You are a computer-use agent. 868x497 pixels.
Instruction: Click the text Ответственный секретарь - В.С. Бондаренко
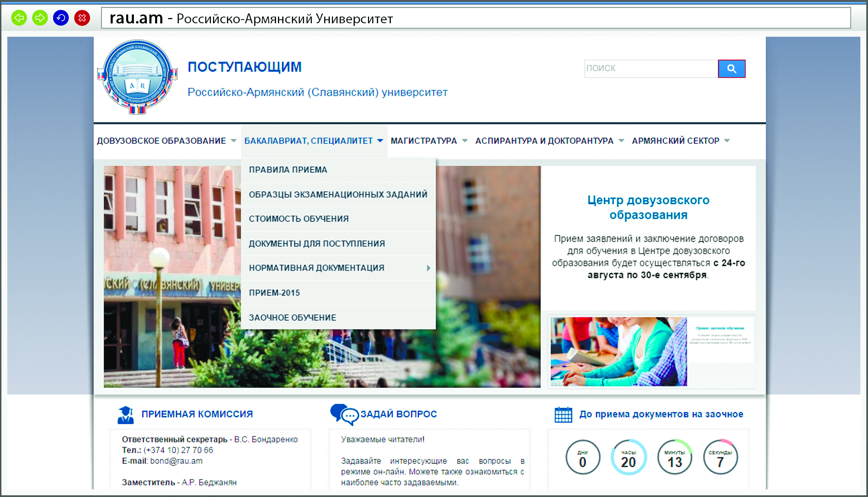click(210, 440)
